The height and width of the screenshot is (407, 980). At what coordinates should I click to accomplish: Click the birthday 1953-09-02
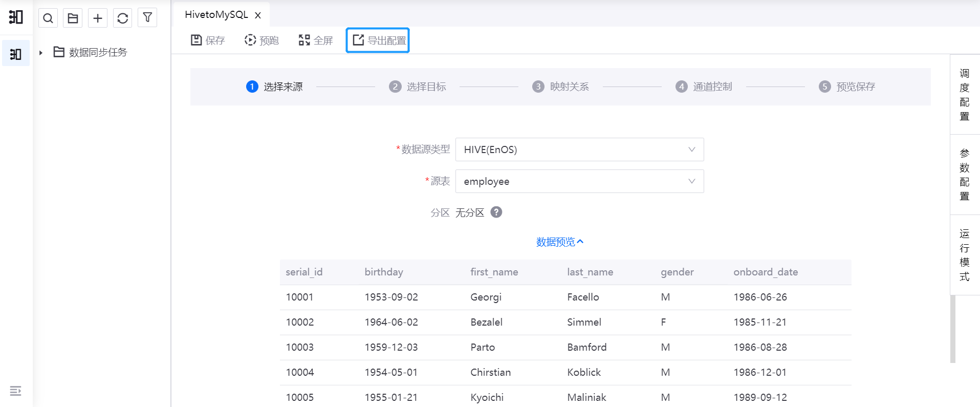(x=391, y=297)
